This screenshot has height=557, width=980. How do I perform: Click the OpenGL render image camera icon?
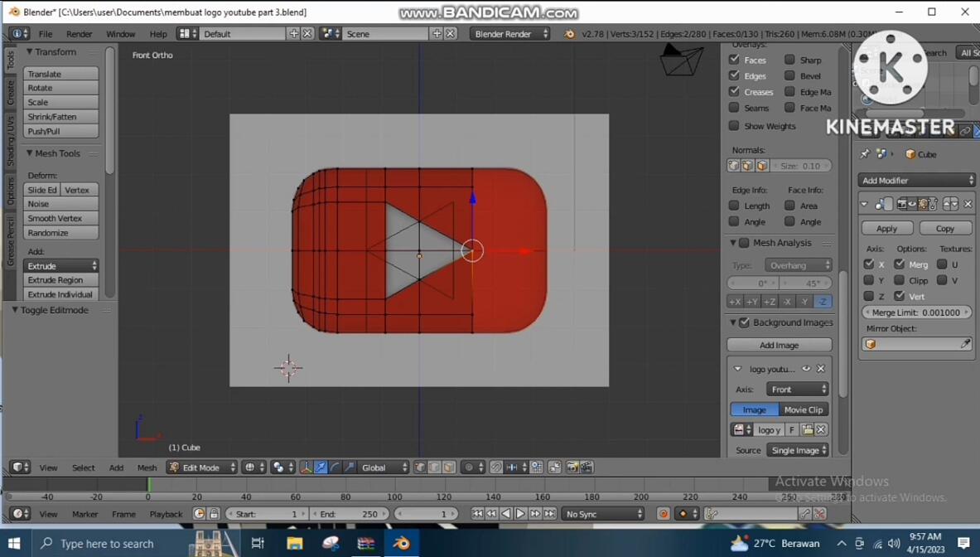[572, 467]
